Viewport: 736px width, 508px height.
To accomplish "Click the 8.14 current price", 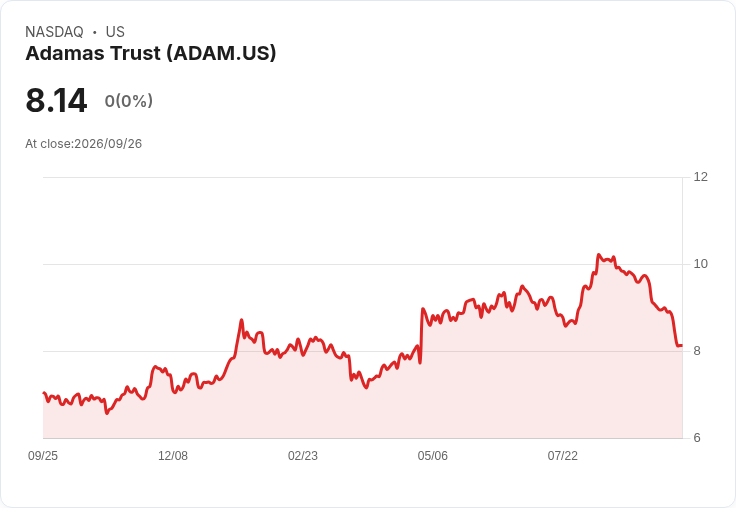I will pos(56,100).
